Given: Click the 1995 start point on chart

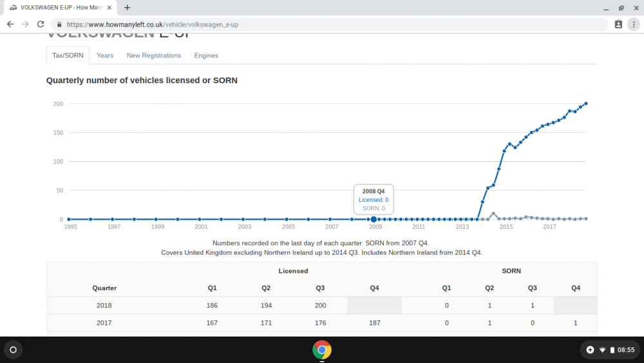Looking at the screenshot, I should (69, 219).
